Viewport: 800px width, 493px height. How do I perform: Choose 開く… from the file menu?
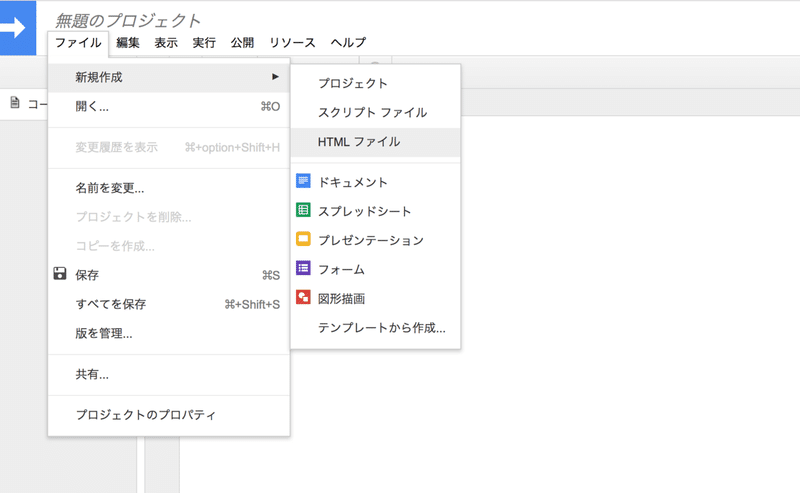[169, 106]
